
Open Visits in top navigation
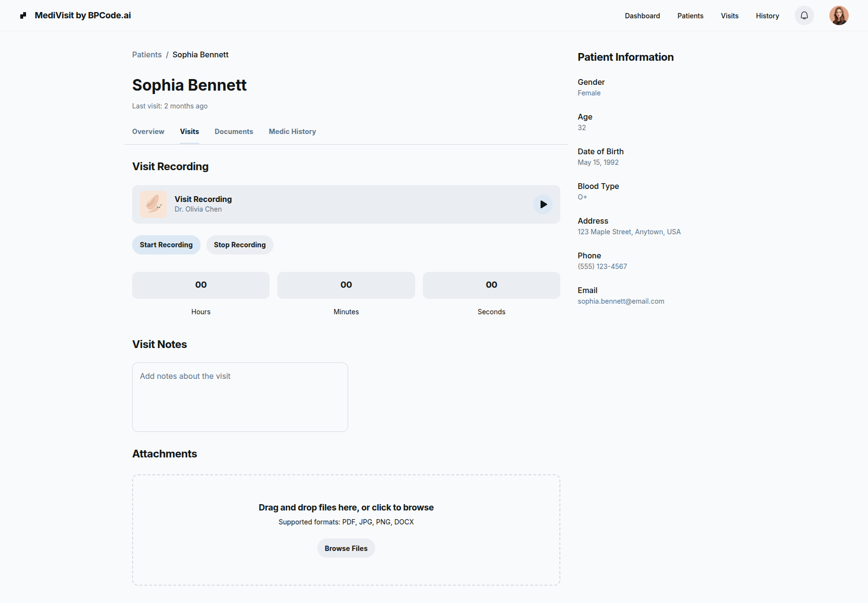tap(729, 16)
